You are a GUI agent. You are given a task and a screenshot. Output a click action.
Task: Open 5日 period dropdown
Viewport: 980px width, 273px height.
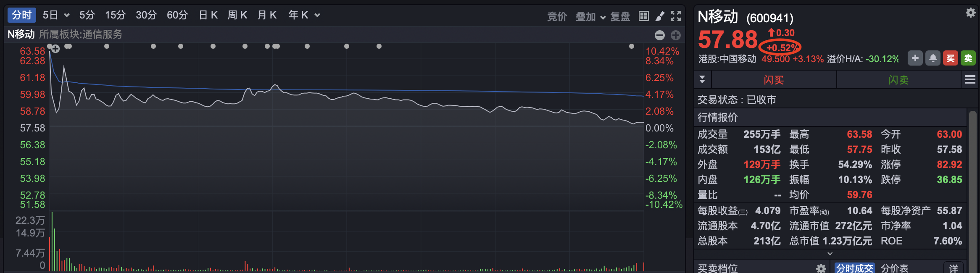56,15
